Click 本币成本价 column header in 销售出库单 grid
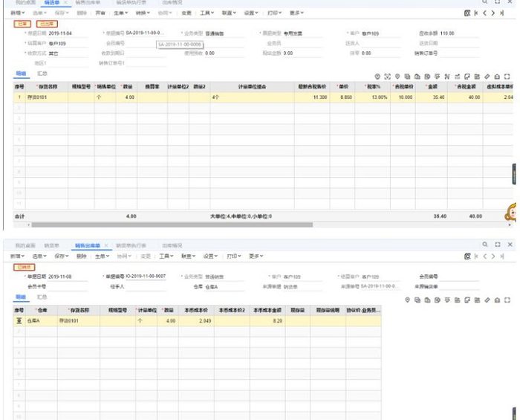520x420 pixels. [x=196, y=310]
